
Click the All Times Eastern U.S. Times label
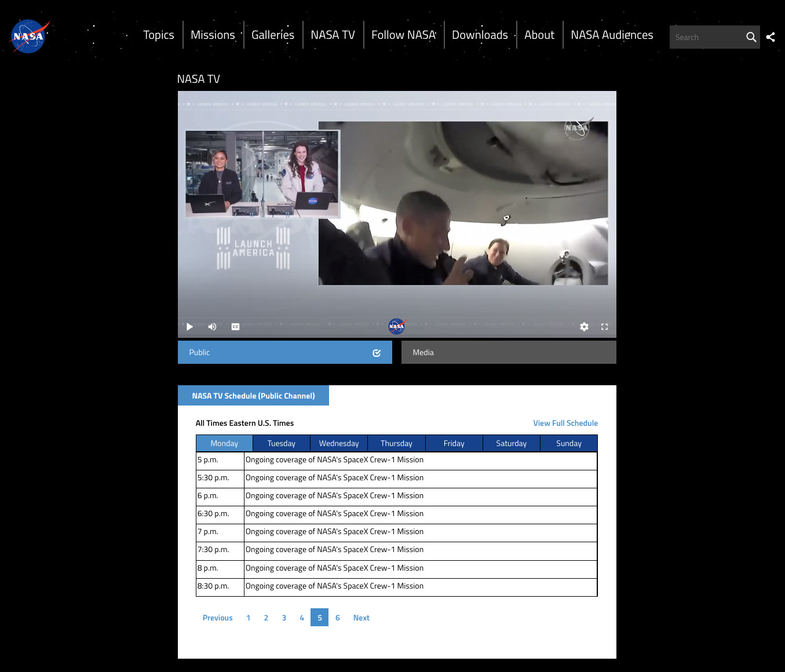(x=244, y=423)
